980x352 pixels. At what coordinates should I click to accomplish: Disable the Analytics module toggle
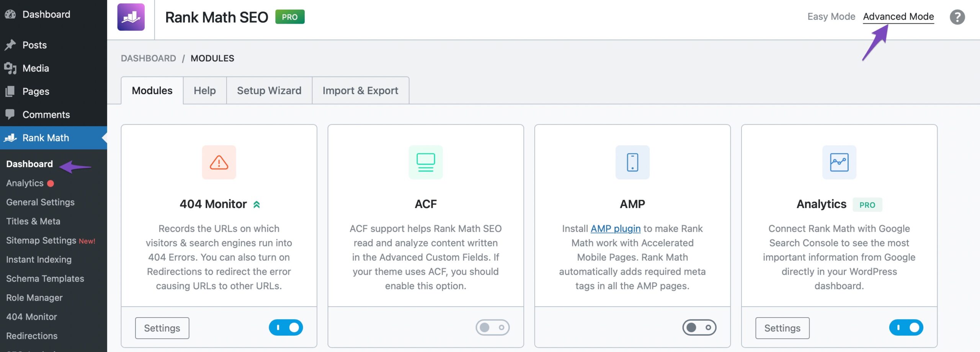[906, 328]
